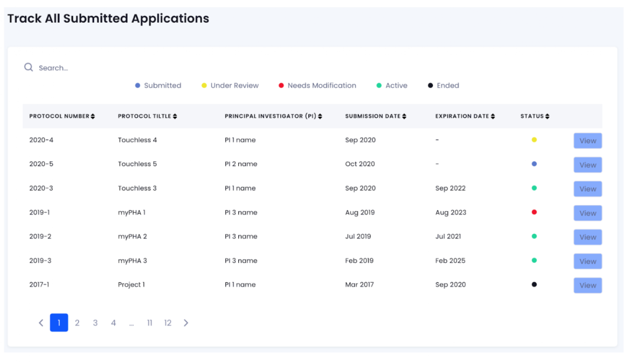The height and width of the screenshot is (364, 633).
Task: Click the red Needs Modification legend dot
Action: click(x=281, y=86)
